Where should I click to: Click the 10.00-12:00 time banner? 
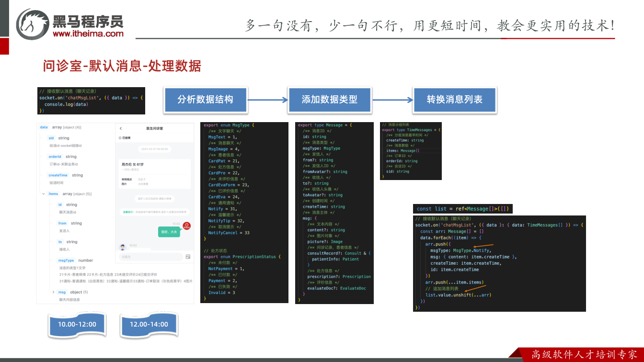pos(77,325)
